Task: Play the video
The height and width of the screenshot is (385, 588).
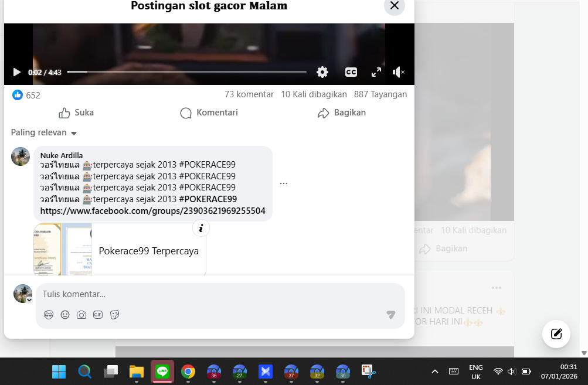Action: click(16, 72)
